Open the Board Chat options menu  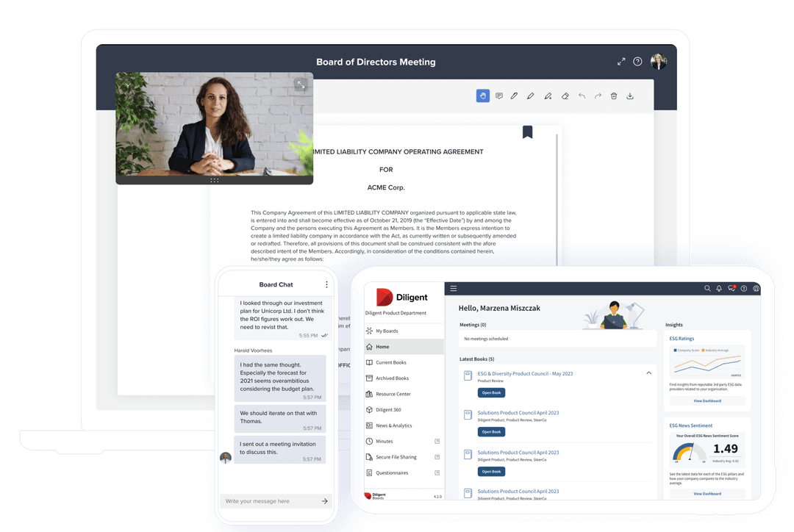(326, 284)
